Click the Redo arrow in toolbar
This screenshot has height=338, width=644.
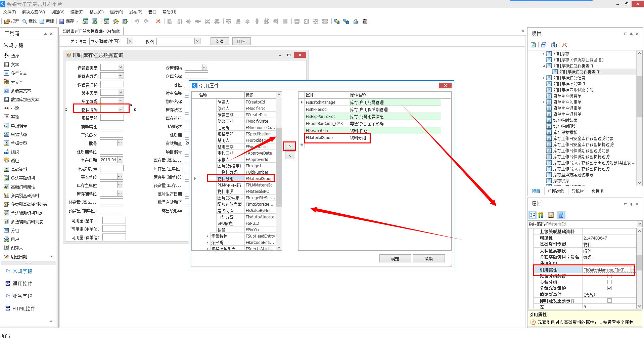(x=146, y=21)
